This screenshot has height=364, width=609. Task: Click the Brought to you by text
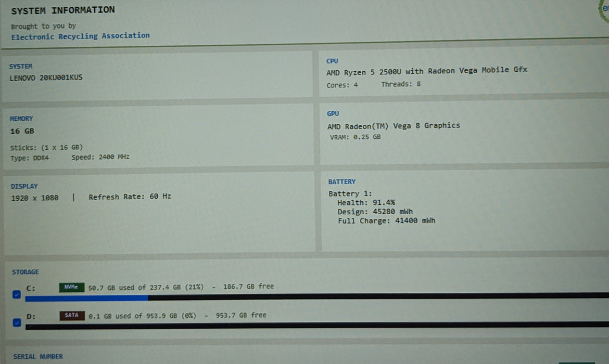pos(44,27)
